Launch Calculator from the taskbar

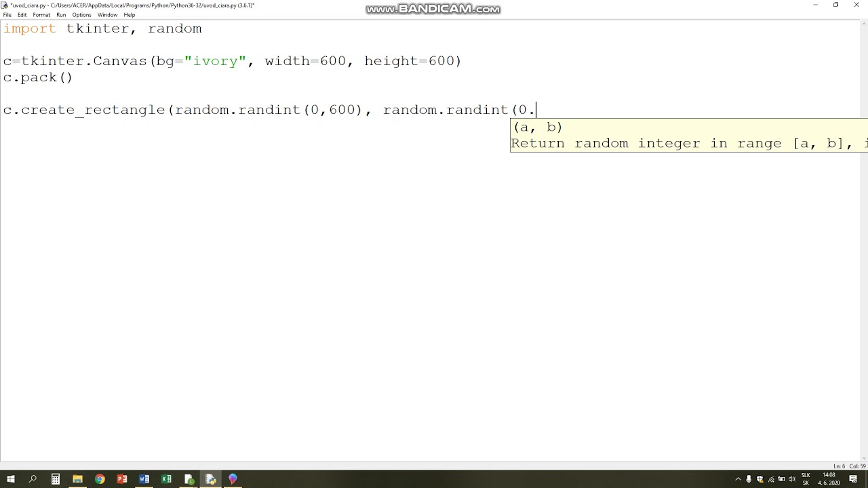56,479
